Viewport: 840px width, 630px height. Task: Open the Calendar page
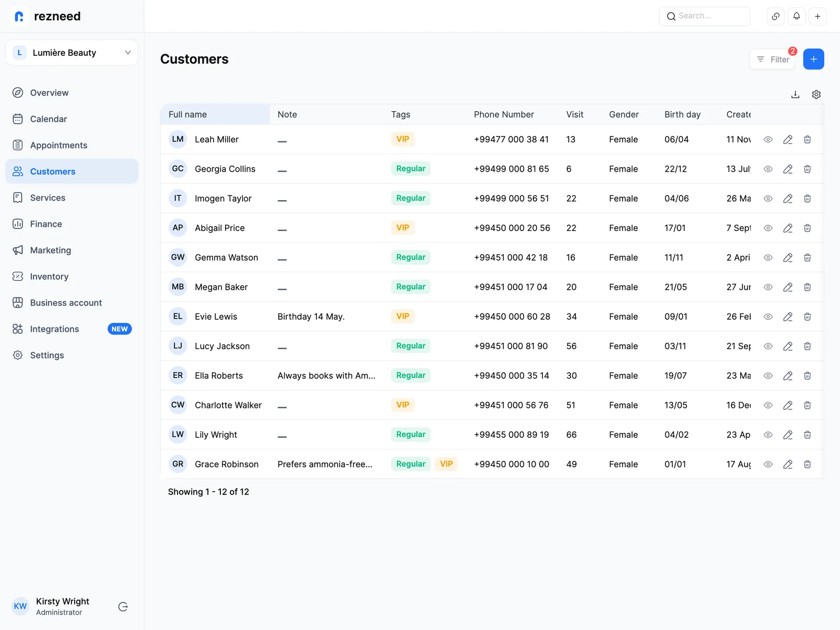click(72, 119)
